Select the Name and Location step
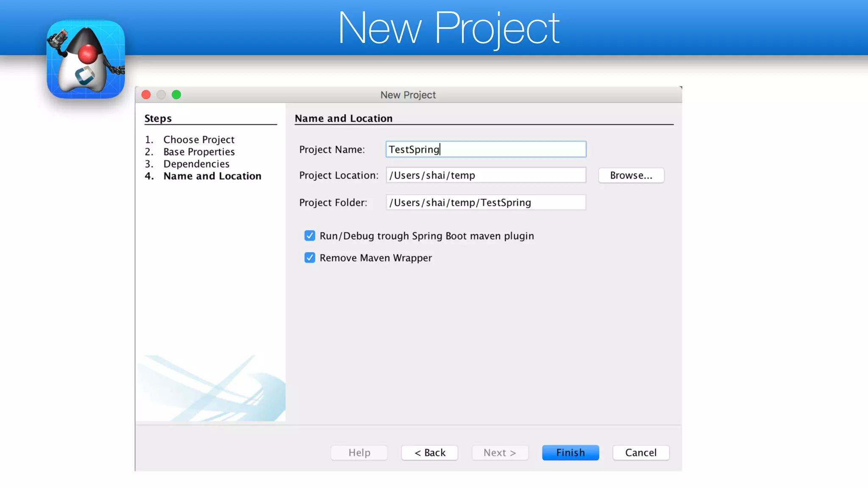This screenshot has width=868, height=488. click(x=212, y=176)
